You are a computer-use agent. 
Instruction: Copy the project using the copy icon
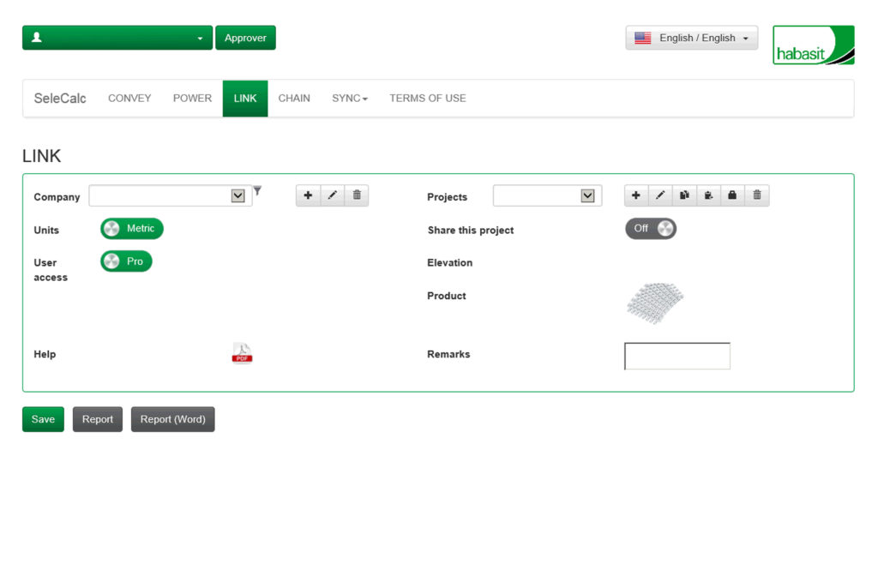[x=684, y=195]
